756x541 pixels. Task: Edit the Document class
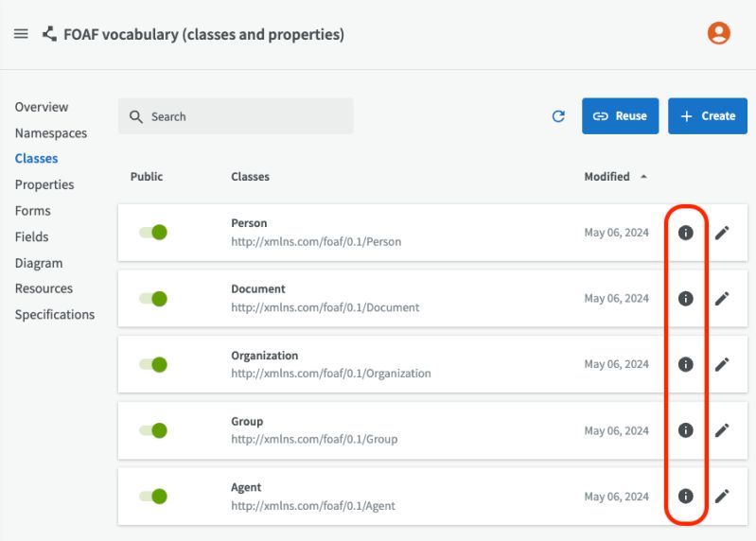[722, 299]
